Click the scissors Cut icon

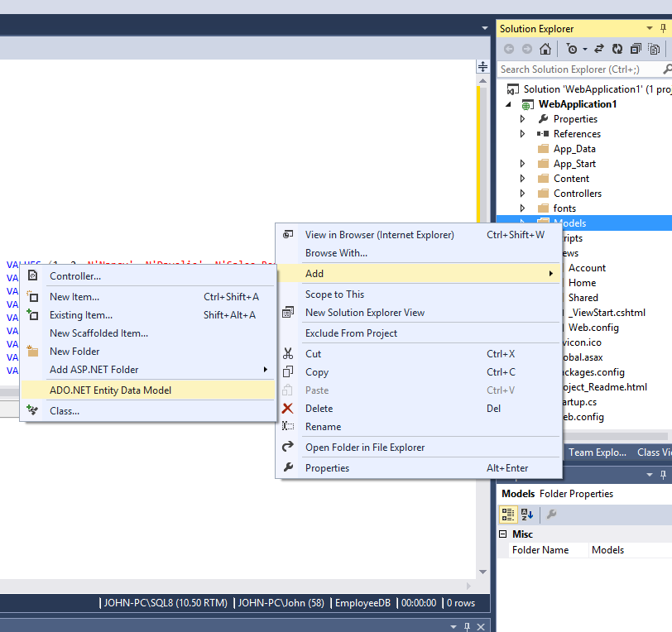point(288,354)
